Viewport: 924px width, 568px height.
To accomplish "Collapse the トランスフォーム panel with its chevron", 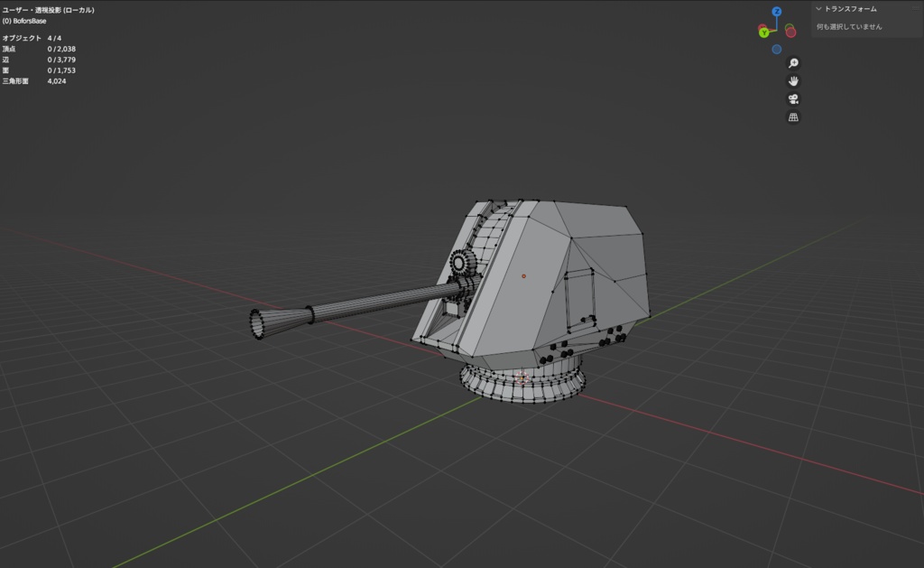I will pyautogui.click(x=818, y=9).
